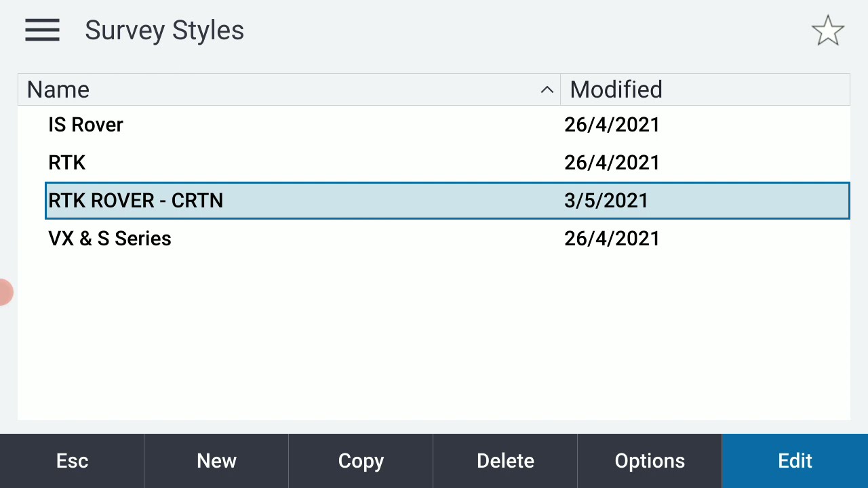This screenshot has width=868, height=488.
Task: Click the 3/5/2021 modified date
Action: click(x=606, y=201)
